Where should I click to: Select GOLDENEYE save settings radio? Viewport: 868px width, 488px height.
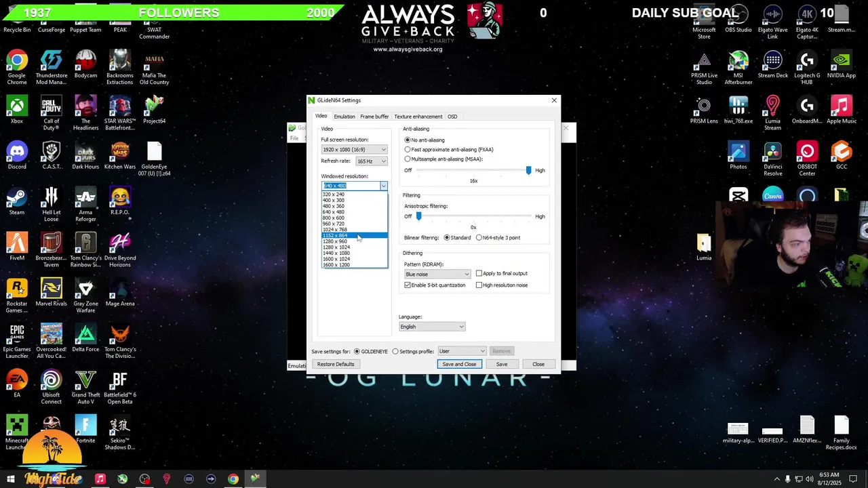[x=370, y=351]
